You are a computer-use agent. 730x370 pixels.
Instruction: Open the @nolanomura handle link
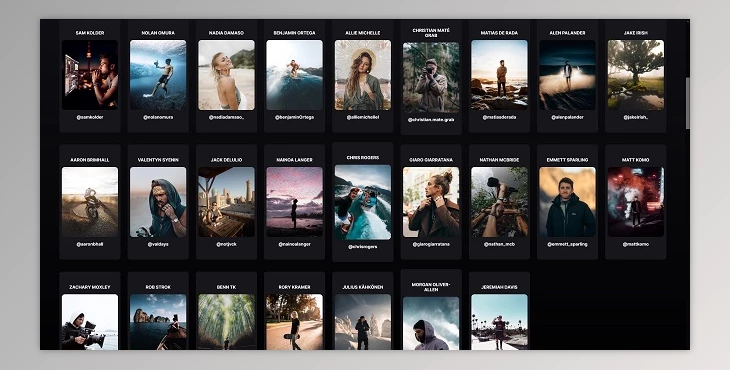point(158,117)
